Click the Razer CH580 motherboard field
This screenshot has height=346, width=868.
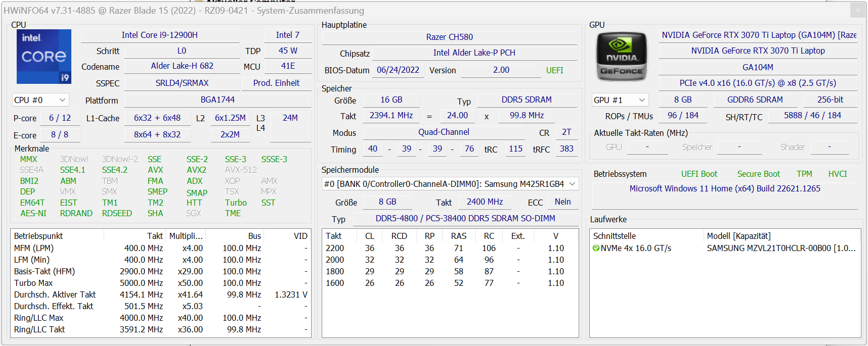coord(449,37)
